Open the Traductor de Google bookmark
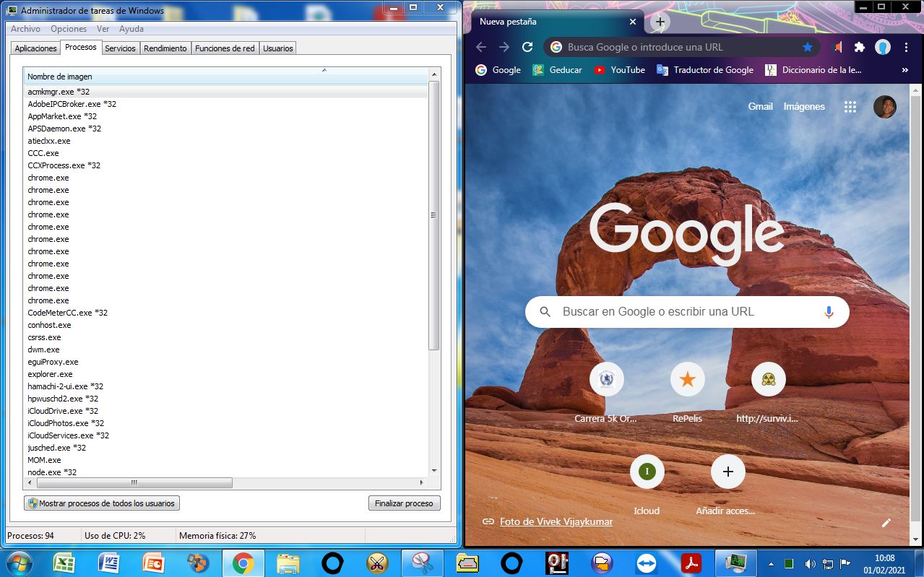924x577 pixels. (705, 70)
